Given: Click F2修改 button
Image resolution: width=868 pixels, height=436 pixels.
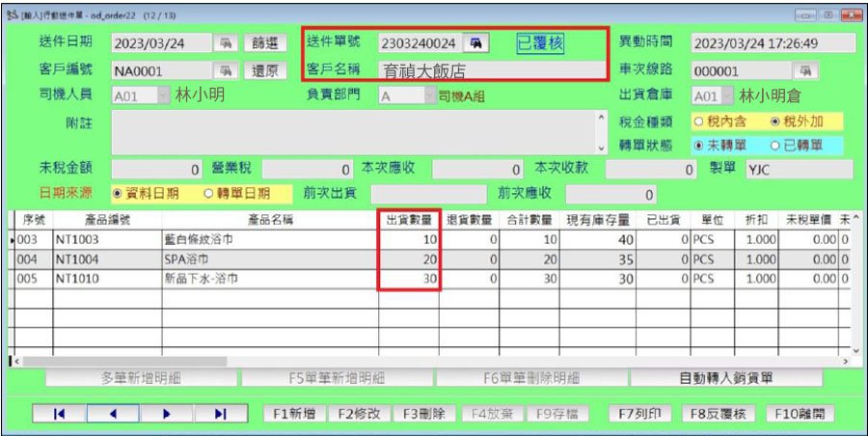Looking at the screenshot, I should pos(360,413).
